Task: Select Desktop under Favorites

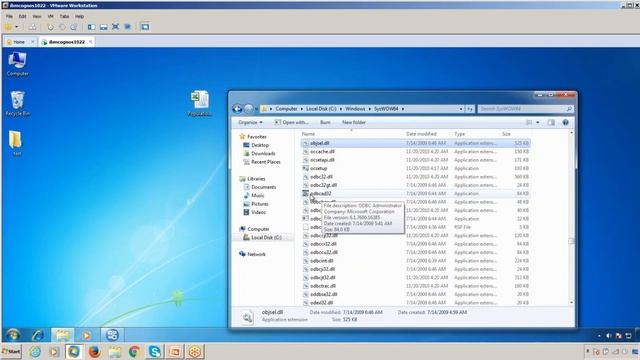Action: (x=256, y=145)
